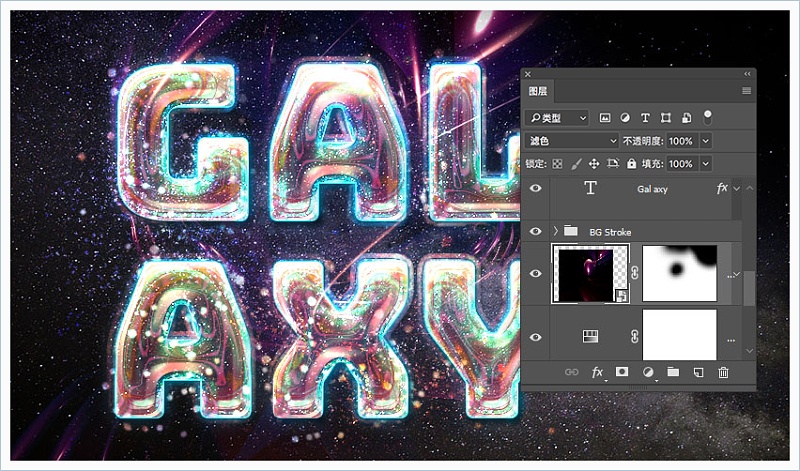The height and width of the screenshot is (471, 800).
Task: Toggle visibility of BG Stroke group
Action: tap(536, 232)
